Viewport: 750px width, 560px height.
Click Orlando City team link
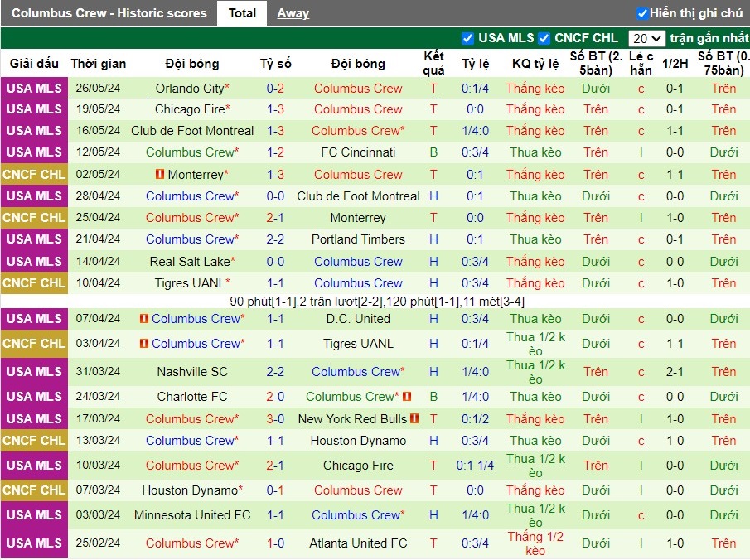[190, 89]
